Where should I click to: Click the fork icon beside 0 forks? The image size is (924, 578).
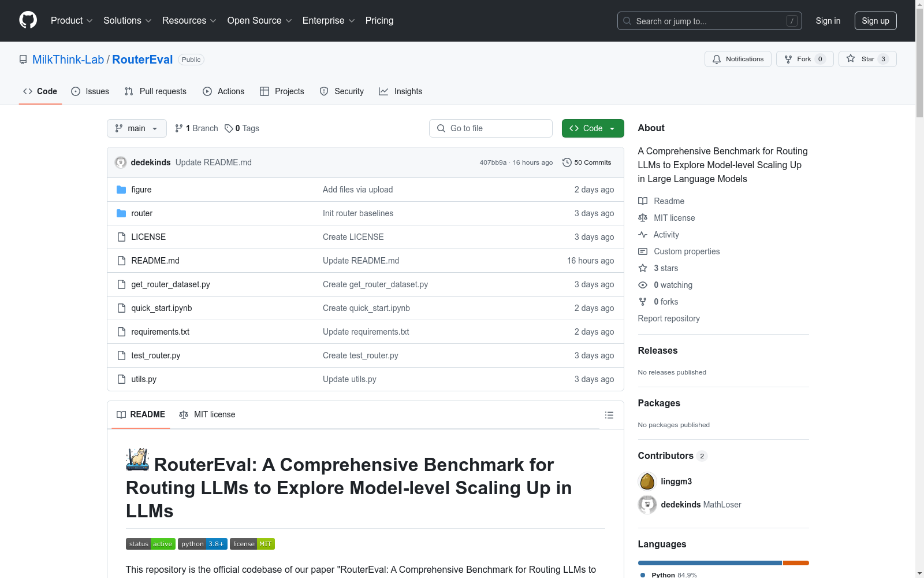click(643, 302)
